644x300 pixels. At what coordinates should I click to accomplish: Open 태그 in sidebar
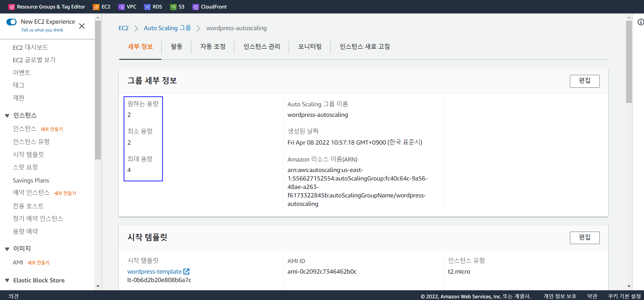pos(19,85)
